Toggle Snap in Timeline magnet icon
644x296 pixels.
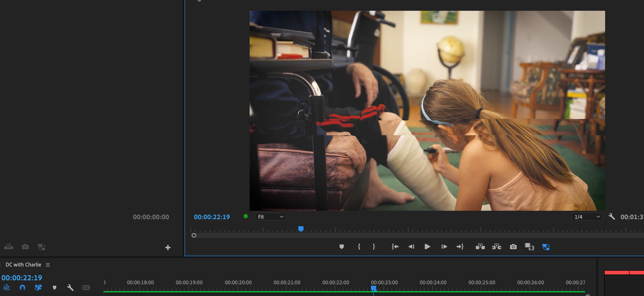click(22, 288)
